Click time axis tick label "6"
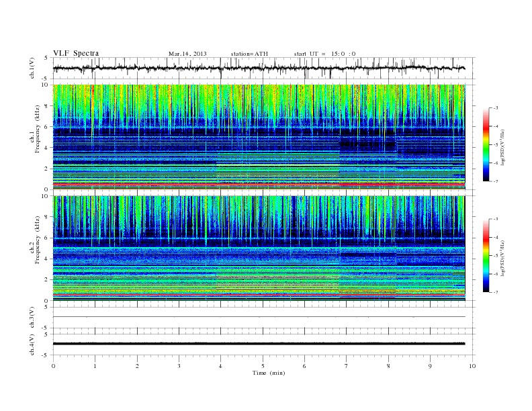 pos(305,366)
